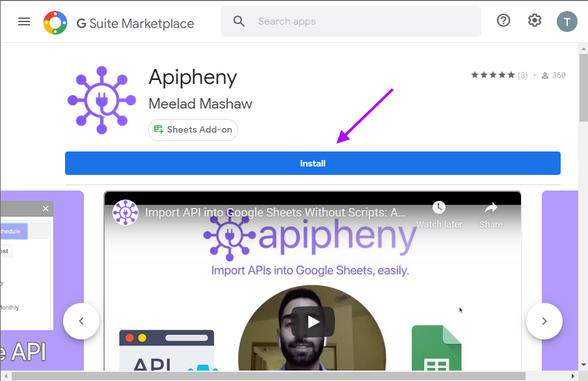Click the green Google Sheets icon in video
The image size is (588, 381).
pos(436,348)
